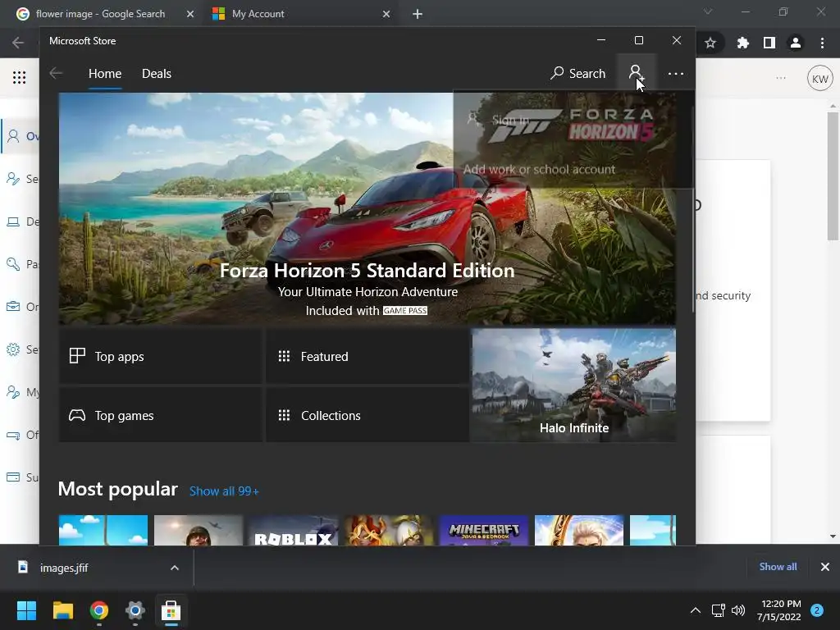Click the My Account page vertical scrollbar

click(x=833, y=177)
